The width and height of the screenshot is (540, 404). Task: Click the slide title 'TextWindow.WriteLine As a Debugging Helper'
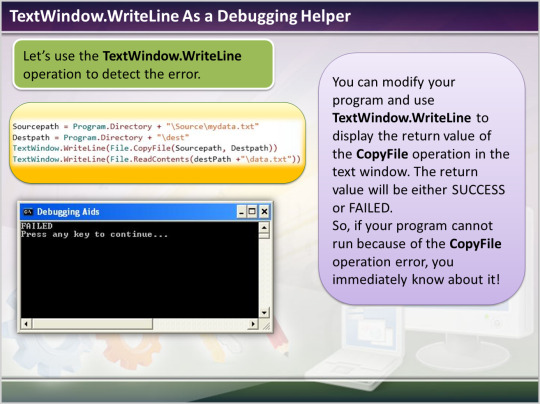180,16
